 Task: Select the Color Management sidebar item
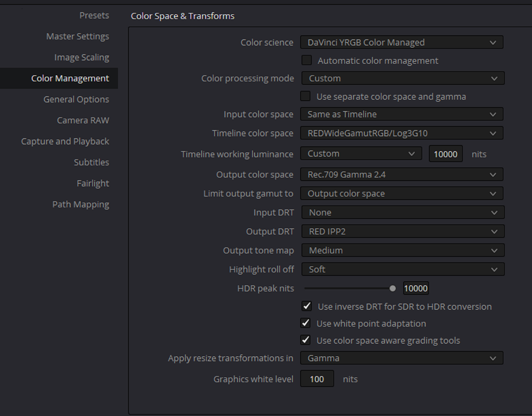coord(59,79)
